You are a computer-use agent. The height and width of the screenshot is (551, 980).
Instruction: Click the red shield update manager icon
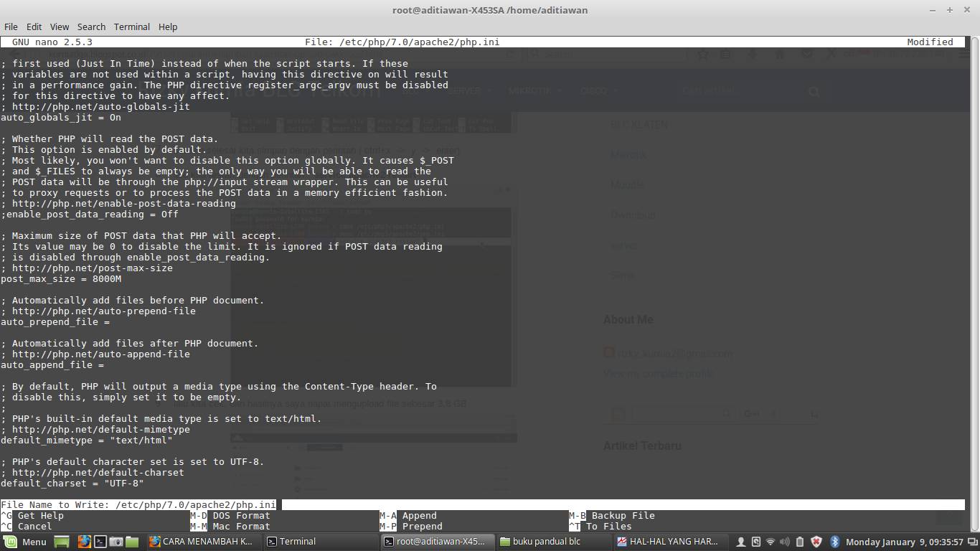[816, 542]
